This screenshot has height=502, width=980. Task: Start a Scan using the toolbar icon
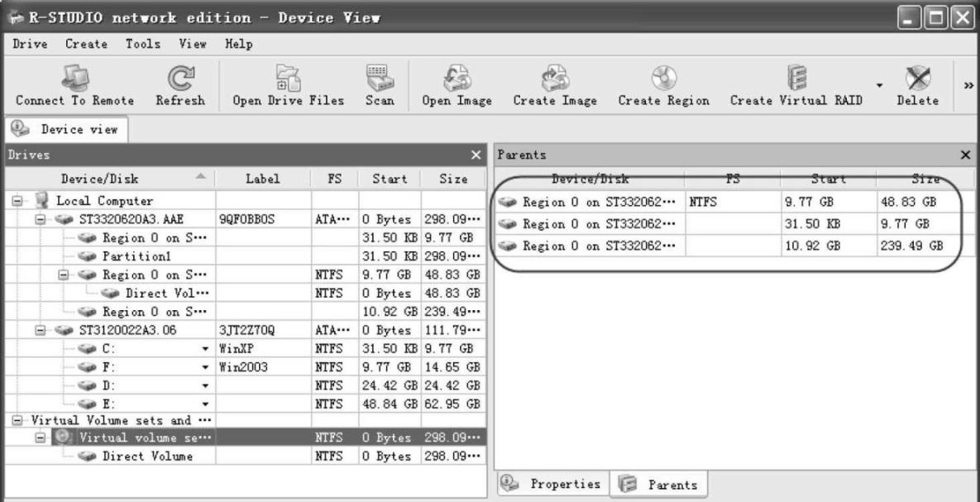coord(378,79)
